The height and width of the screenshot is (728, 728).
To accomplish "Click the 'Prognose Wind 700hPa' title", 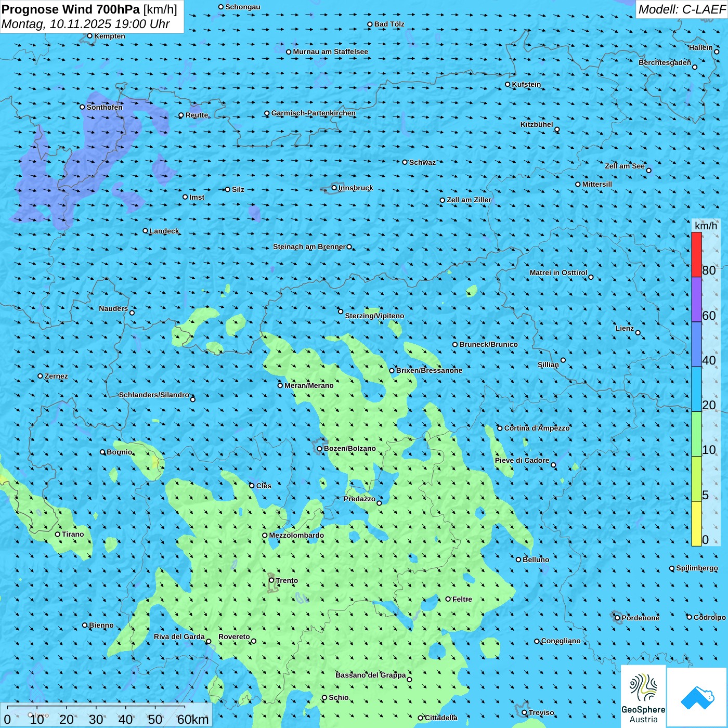I will tap(71, 9).
